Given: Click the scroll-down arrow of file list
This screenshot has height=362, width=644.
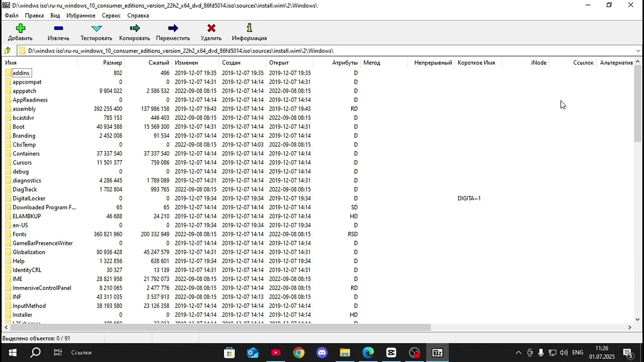Looking at the screenshot, I should click(637, 319).
